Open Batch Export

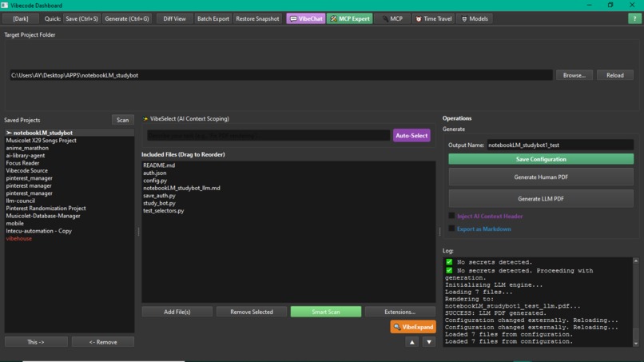213,19
